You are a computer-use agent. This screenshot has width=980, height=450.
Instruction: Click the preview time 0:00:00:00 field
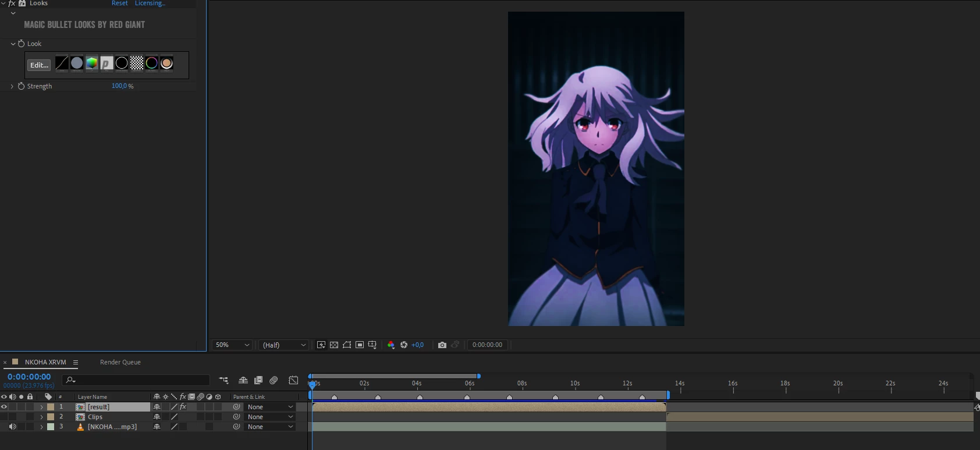(x=488, y=345)
